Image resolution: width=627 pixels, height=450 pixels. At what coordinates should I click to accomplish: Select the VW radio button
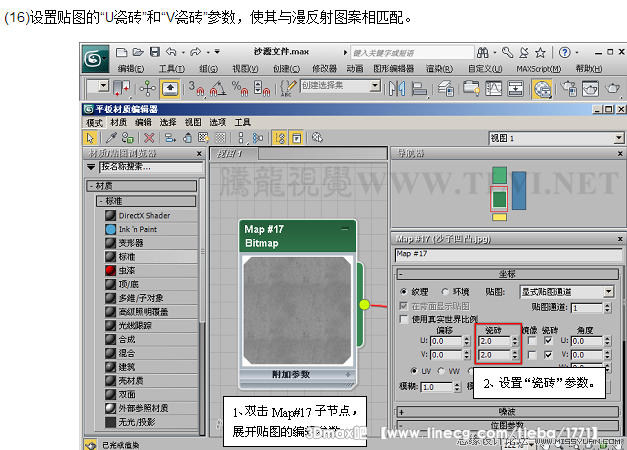pyautogui.click(x=441, y=371)
